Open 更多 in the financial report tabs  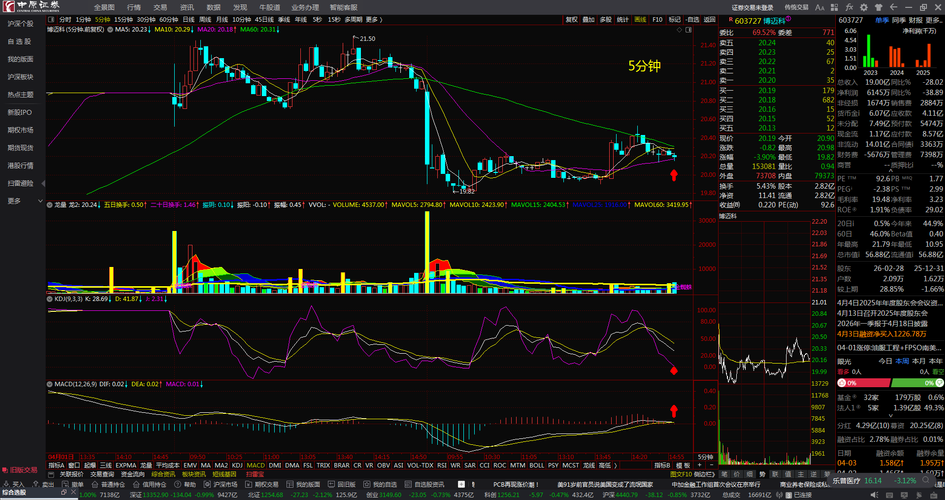pos(934,20)
